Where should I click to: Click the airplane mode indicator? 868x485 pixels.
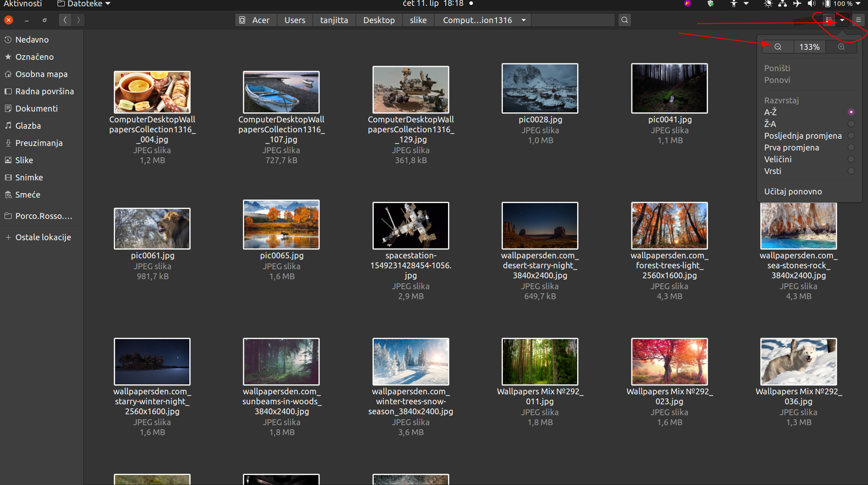[x=797, y=4]
